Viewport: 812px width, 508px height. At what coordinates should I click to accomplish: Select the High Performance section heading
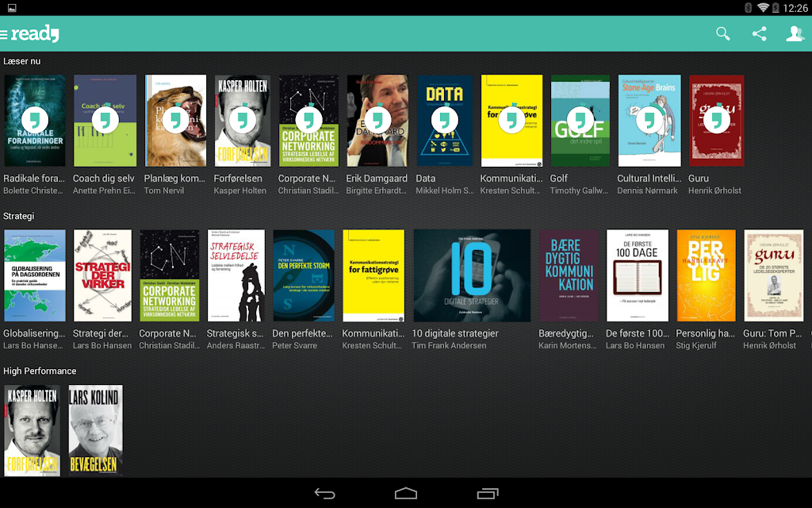(40, 371)
